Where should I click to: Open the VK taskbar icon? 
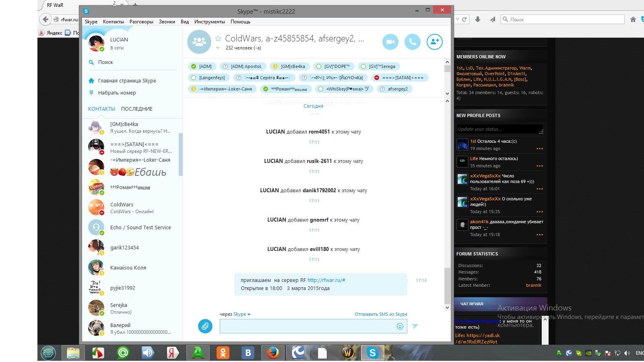pos(248,353)
